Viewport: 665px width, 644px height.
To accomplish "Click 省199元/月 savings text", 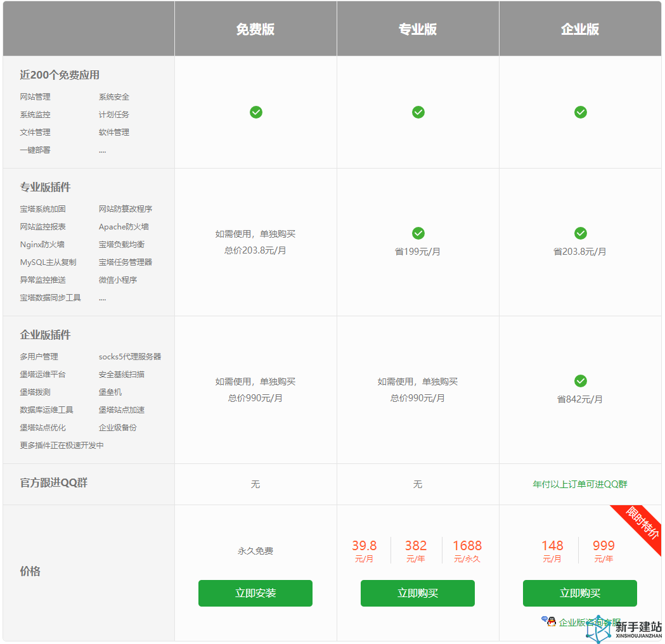I will (x=418, y=252).
